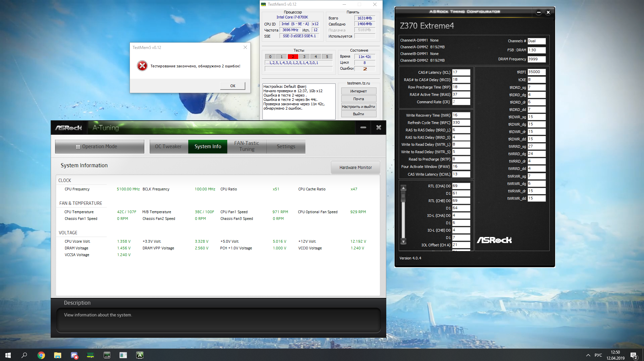Click the CPU Frequency value 5100.00 MHz

128,189
